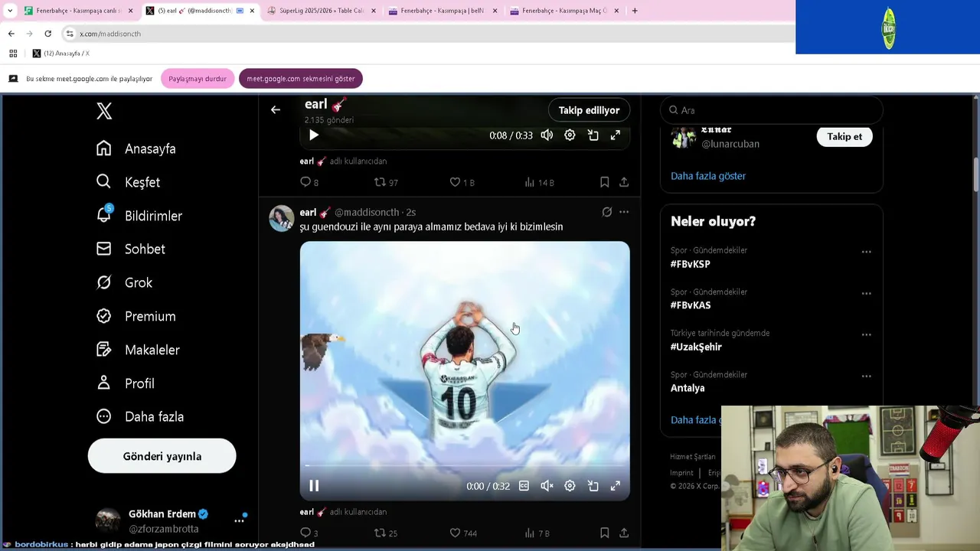This screenshot has width=980, height=551.
Task: View analytics showing 7 B views
Action: point(537,533)
